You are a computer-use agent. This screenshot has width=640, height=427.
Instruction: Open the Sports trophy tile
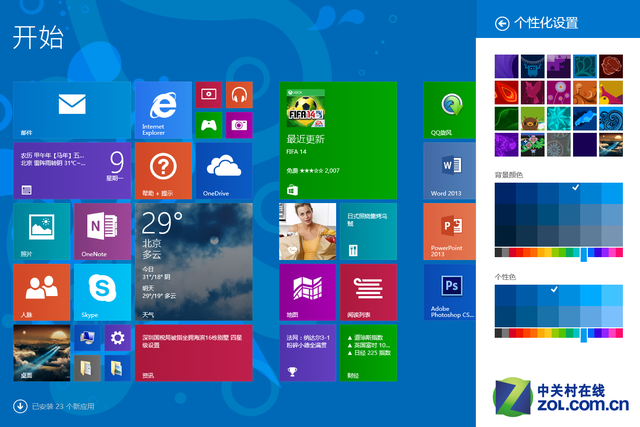(x=307, y=353)
